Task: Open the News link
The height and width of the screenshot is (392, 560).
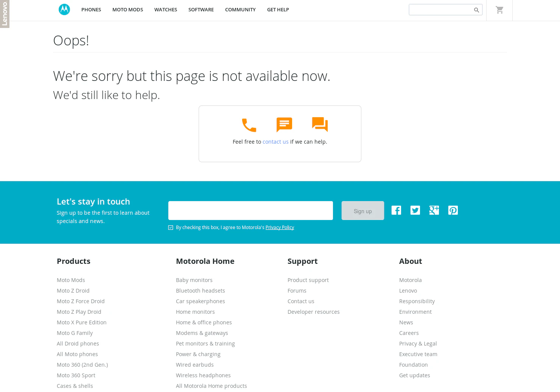Action: tap(406, 322)
